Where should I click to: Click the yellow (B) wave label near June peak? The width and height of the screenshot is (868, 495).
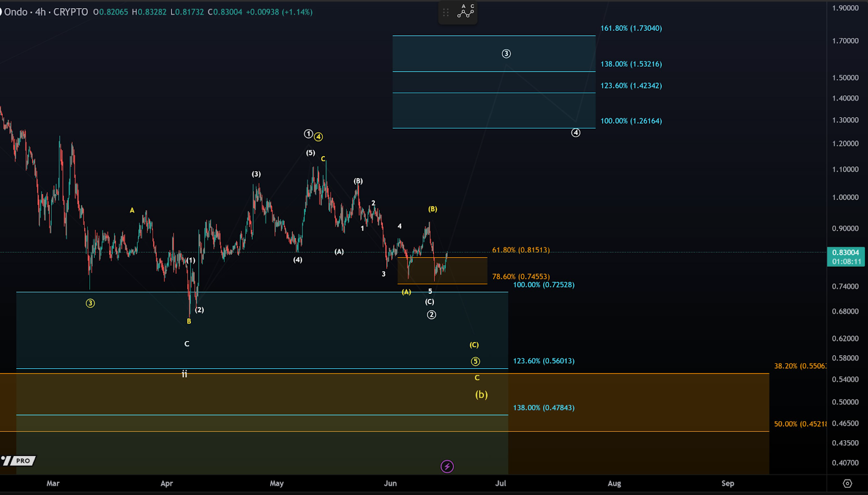432,209
